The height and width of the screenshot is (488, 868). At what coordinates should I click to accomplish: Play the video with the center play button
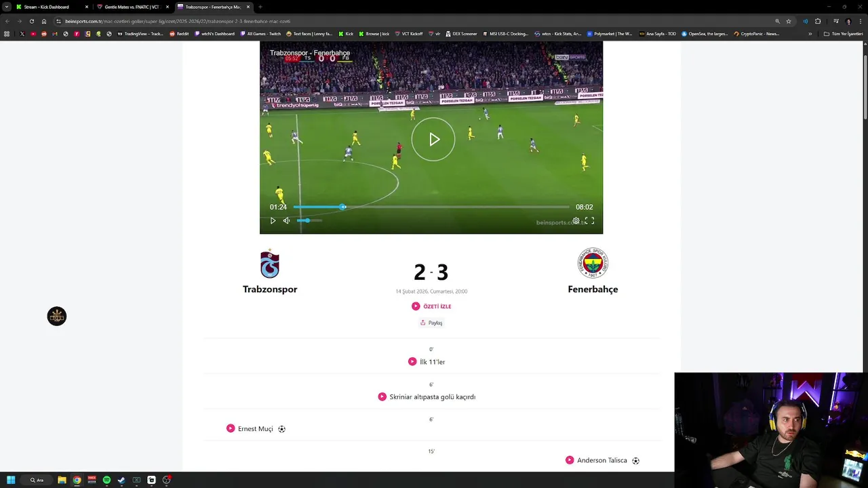point(433,140)
